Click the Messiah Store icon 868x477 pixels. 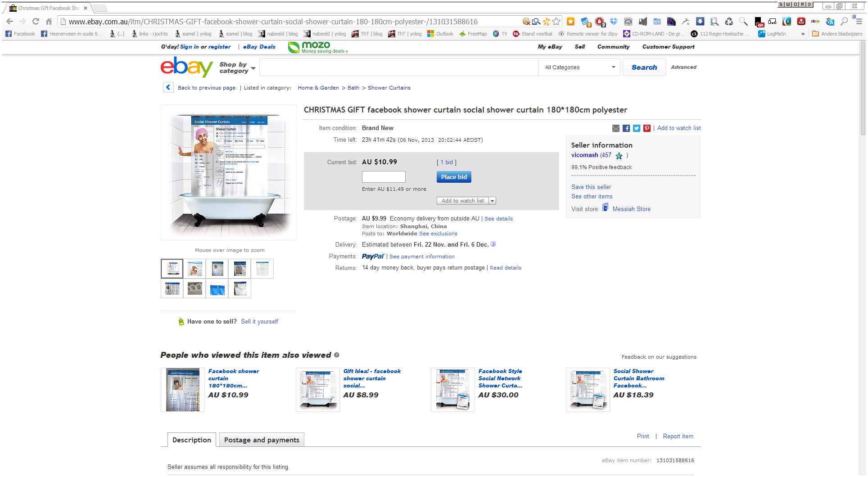click(606, 207)
